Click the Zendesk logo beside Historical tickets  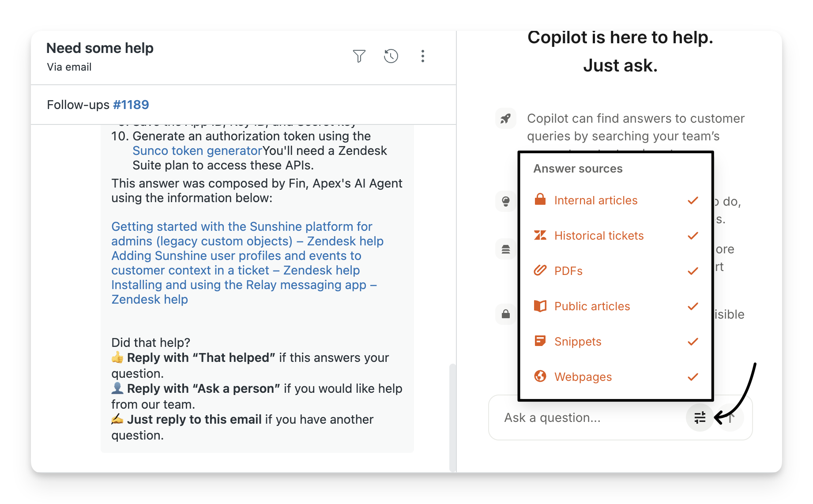[540, 235]
